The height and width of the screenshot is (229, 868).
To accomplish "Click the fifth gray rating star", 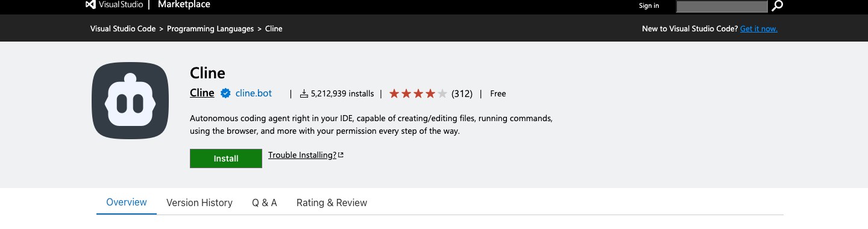I will point(442,93).
